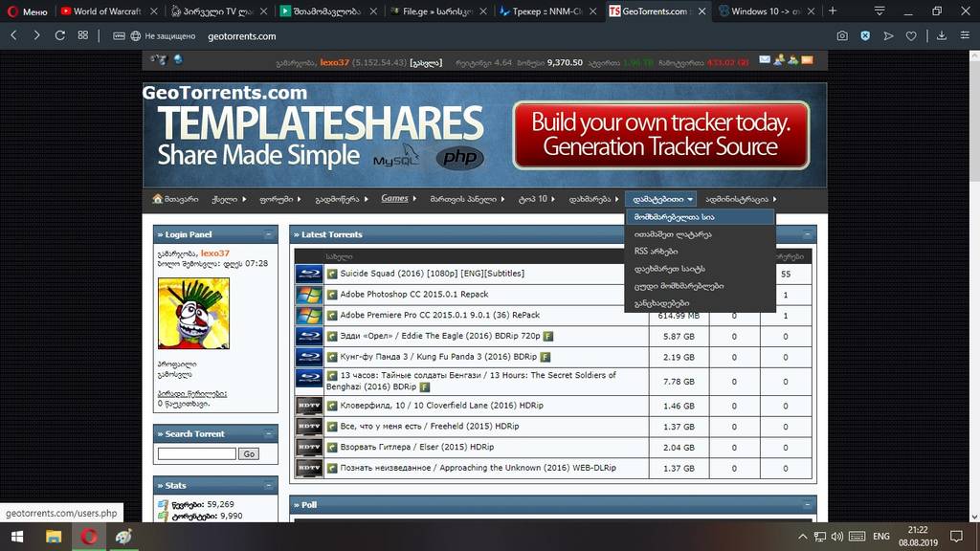Click into the Search Torrent input field
This screenshot has height=551, width=980.
click(x=197, y=453)
